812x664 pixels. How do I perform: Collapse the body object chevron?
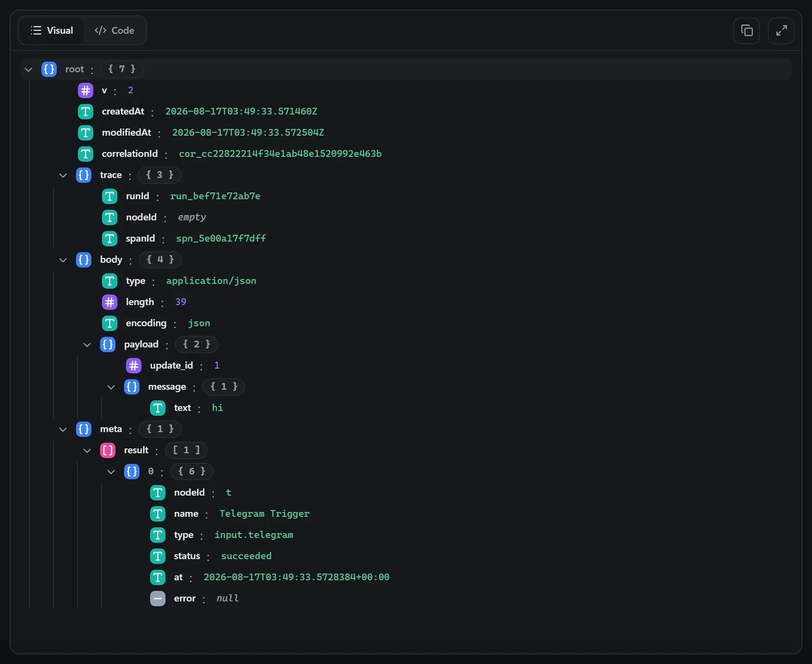(63, 260)
